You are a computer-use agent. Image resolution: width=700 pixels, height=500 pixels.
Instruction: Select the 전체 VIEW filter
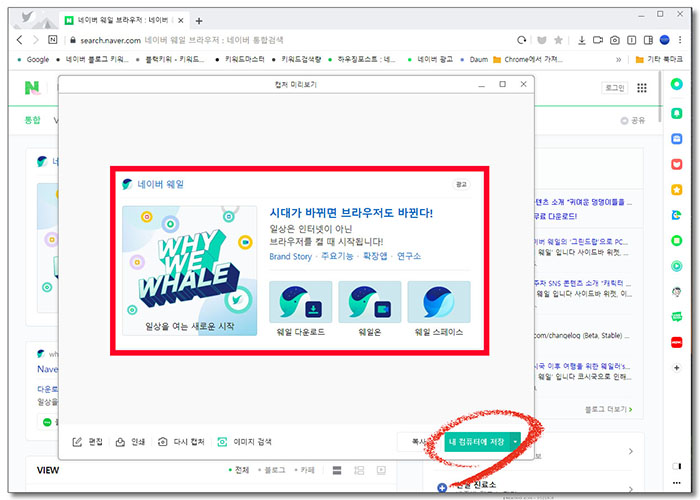[x=238, y=470]
